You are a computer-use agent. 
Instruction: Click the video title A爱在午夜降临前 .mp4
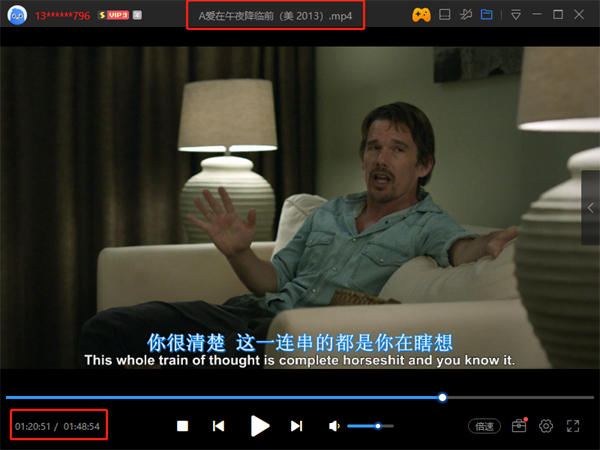click(275, 15)
